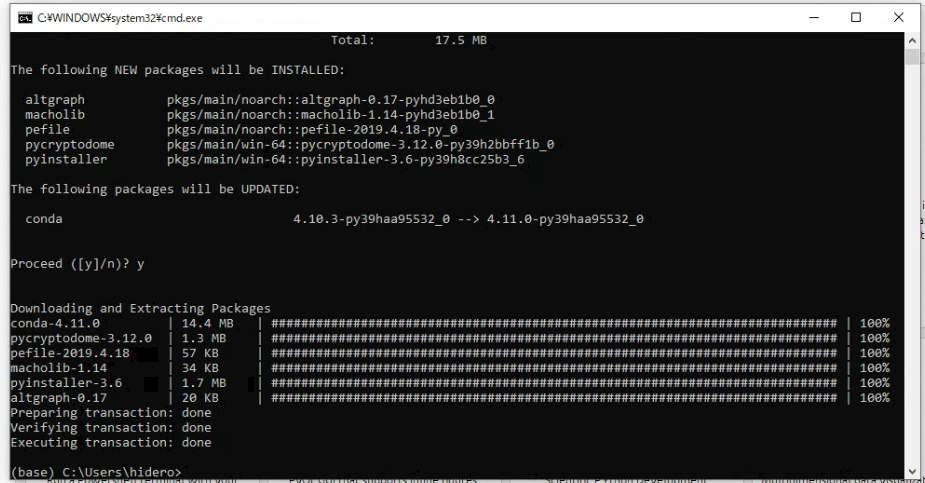The image size is (925, 483).
Task: Click the altgraph-0.17 download row name
Action: [x=58, y=397]
